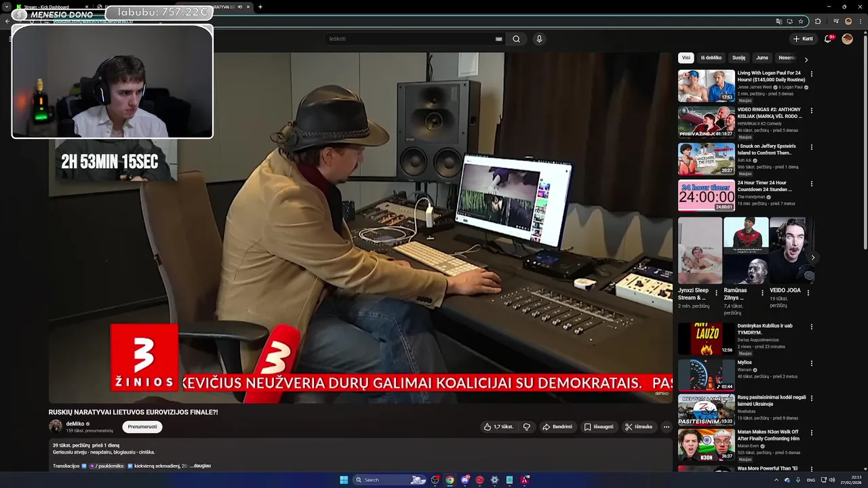Open the deMiko channel name link
Viewport: 868px width, 488px height.
(x=75, y=424)
